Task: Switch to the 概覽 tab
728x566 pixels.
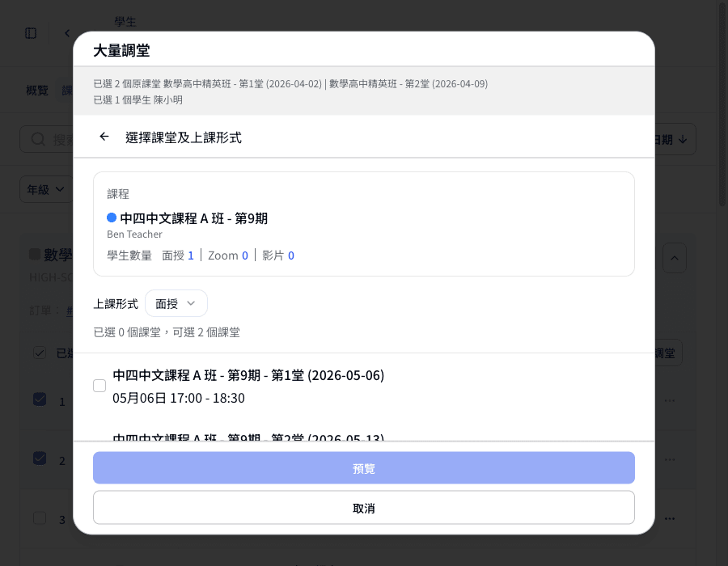Action: pos(37,91)
